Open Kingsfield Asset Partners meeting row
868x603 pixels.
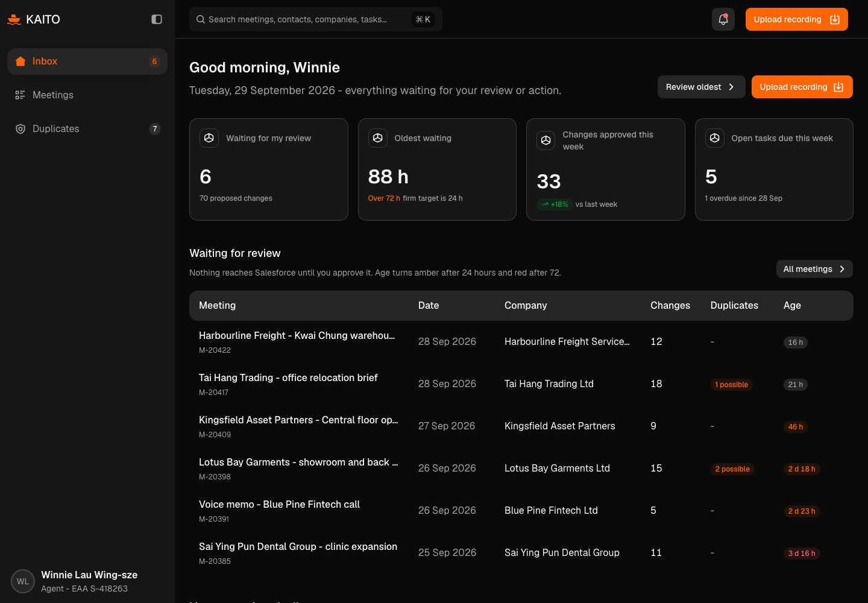521,426
